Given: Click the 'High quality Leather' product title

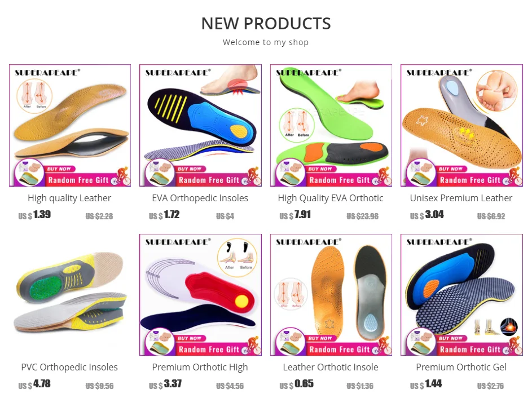Looking at the screenshot, I should pos(69,198).
